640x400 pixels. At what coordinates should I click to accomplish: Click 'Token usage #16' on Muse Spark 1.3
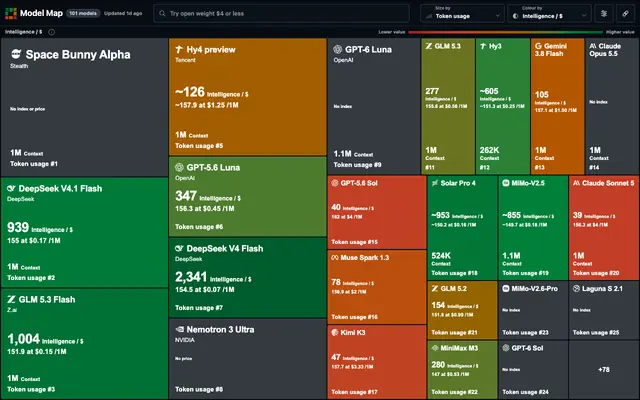click(x=354, y=317)
